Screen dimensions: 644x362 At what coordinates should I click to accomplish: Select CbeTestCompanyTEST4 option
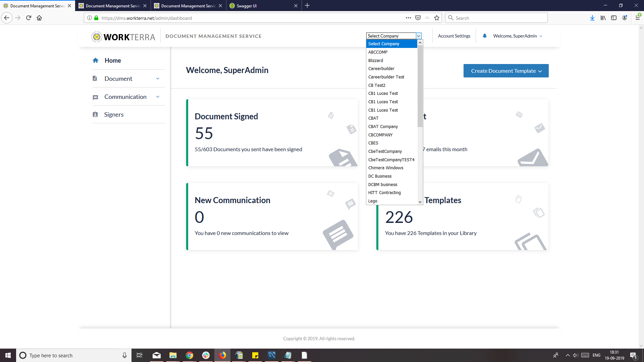coord(392,160)
